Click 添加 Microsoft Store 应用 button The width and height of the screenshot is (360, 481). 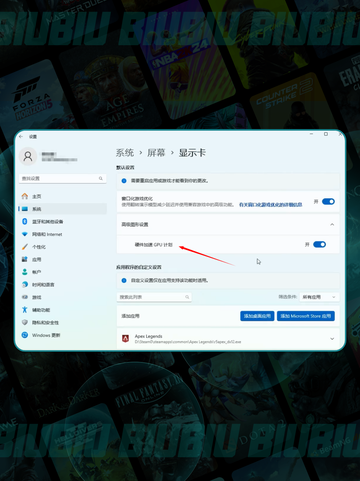306,316
